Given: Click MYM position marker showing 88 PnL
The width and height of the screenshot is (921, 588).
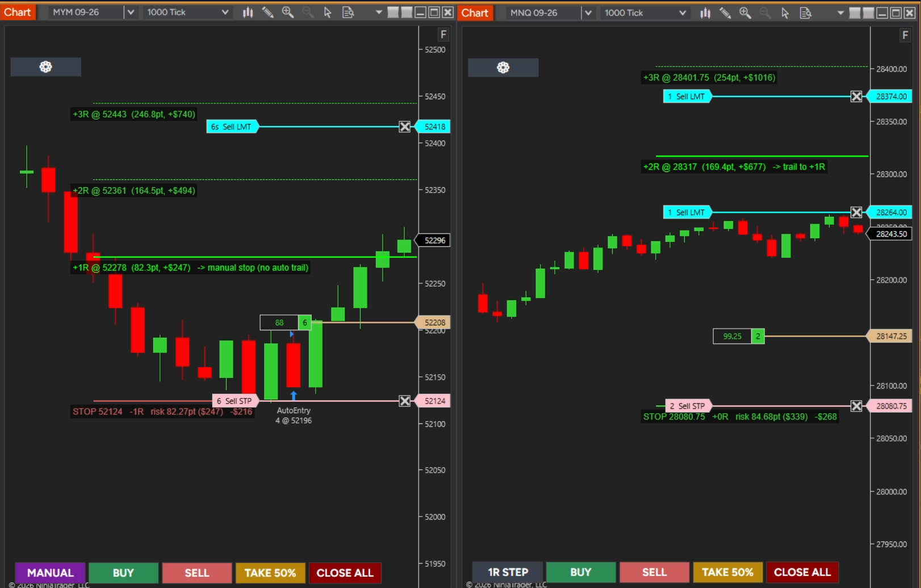Looking at the screenshot, I should [286, 322].
